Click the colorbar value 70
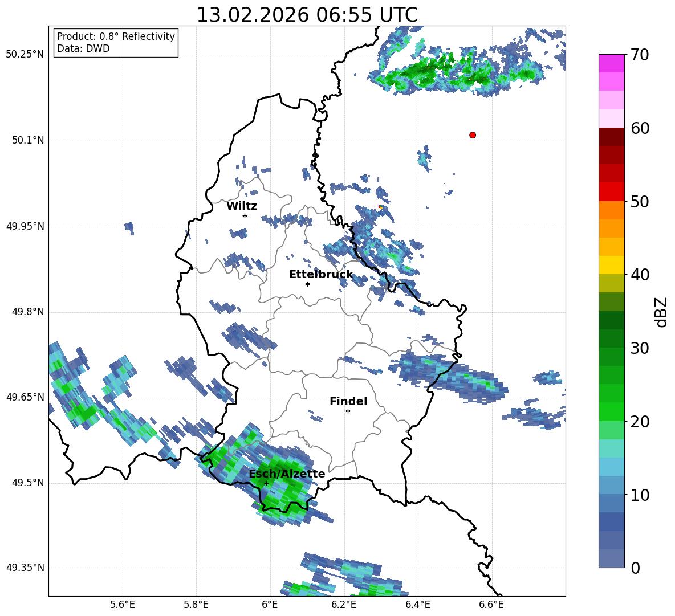675x616 pixels. point(640,55)
